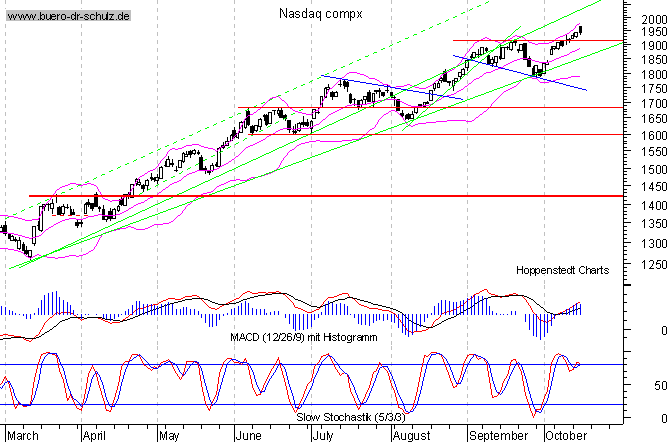Jump to May on the time axis
The height and width of the screenshot is (442, 671).
[167, 436]
